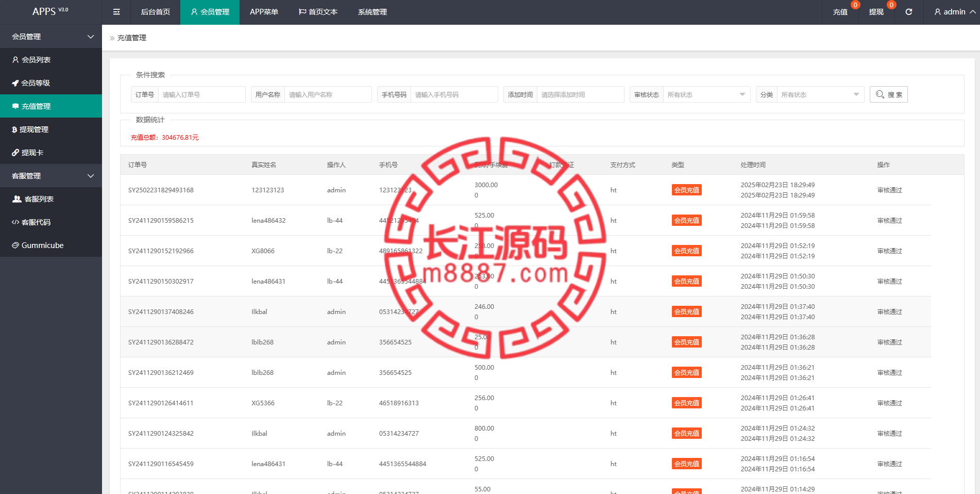
Task: Click order number SY2502231829493168
Action: tap(161, 190)
